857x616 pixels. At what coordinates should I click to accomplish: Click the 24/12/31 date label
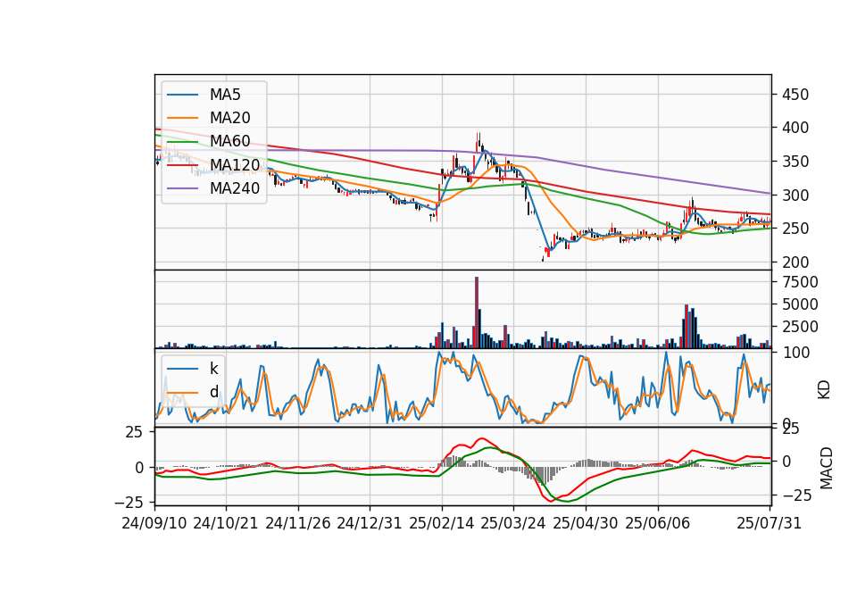370,523
